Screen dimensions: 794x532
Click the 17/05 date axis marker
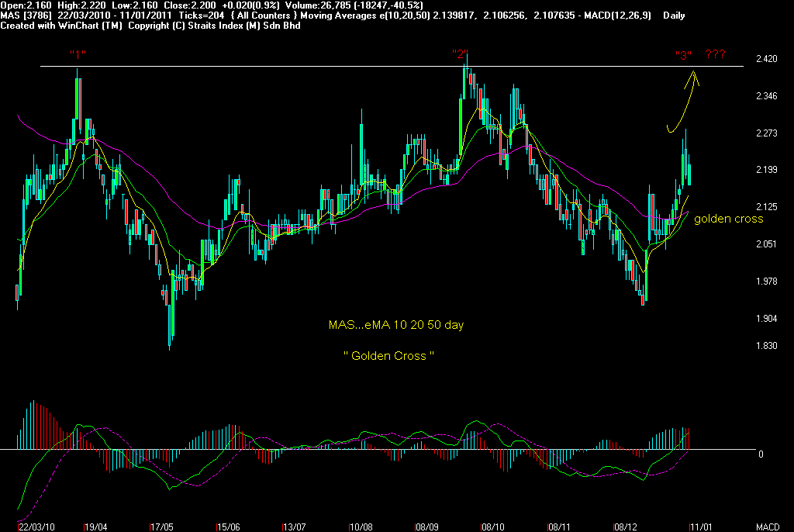coord(162,527)
